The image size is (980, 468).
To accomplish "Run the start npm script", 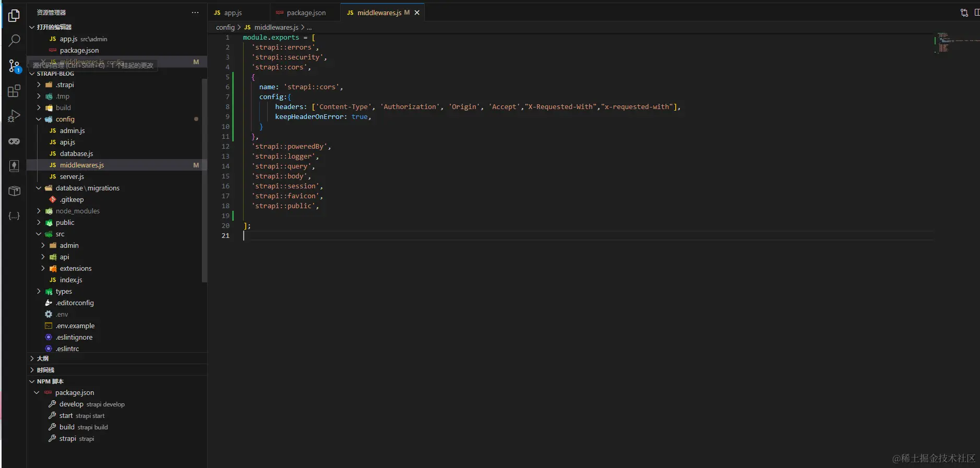I will (117, 416).
